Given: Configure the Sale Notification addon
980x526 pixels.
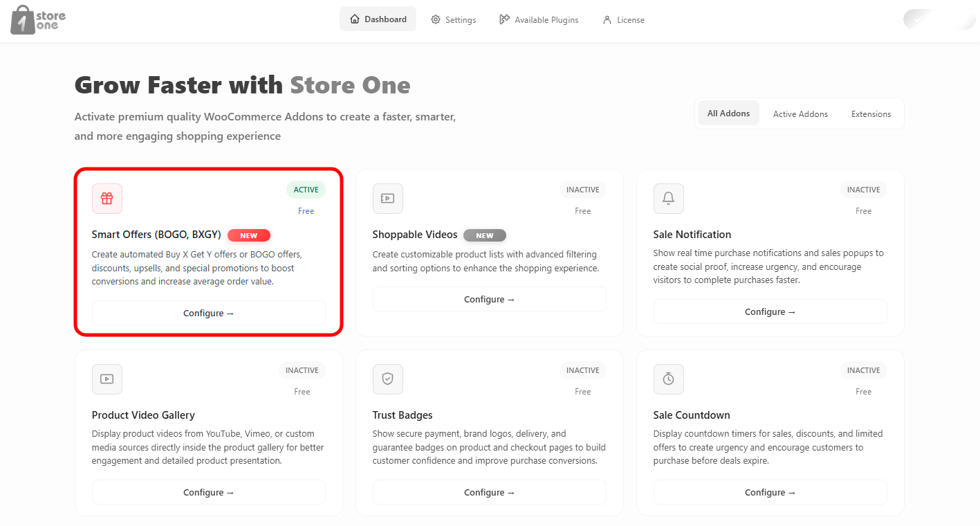Looking at the screenshot, I should (770, 311).
